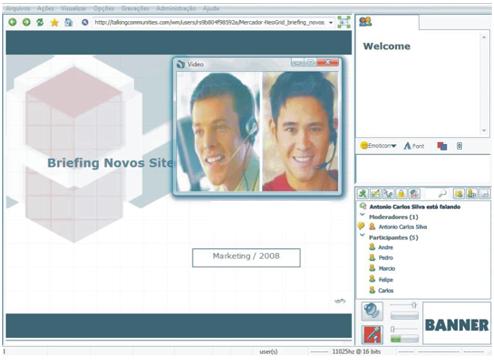This screenshot has height=360, width=494.
Task: Click 'Antonio Carlos Silva está falando' status text
Action: (x=415, y=207)
